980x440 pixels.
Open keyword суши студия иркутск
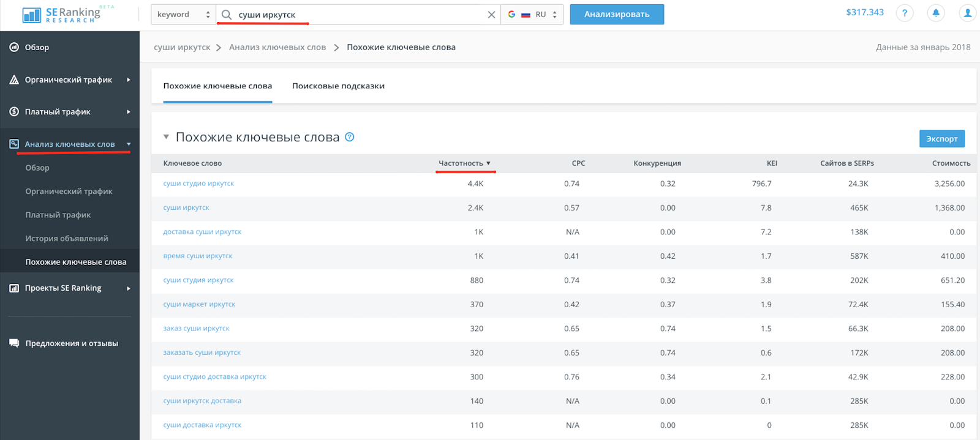click(x=198, y=280)
